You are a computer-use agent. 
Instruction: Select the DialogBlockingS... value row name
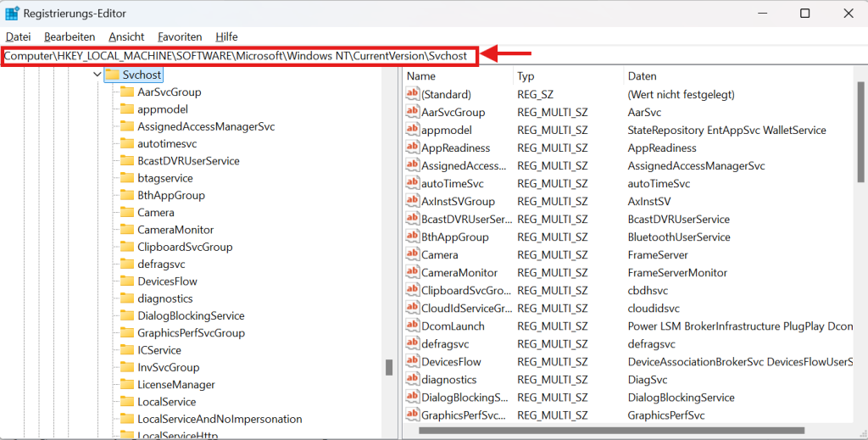tap(465, 397)
